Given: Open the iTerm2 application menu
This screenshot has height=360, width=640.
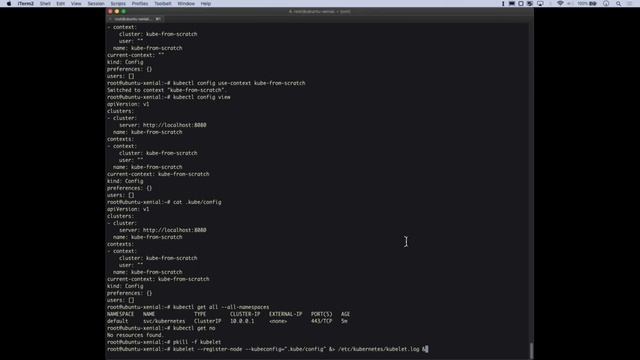Looking at the screenshot, I should tap(25, 4).
